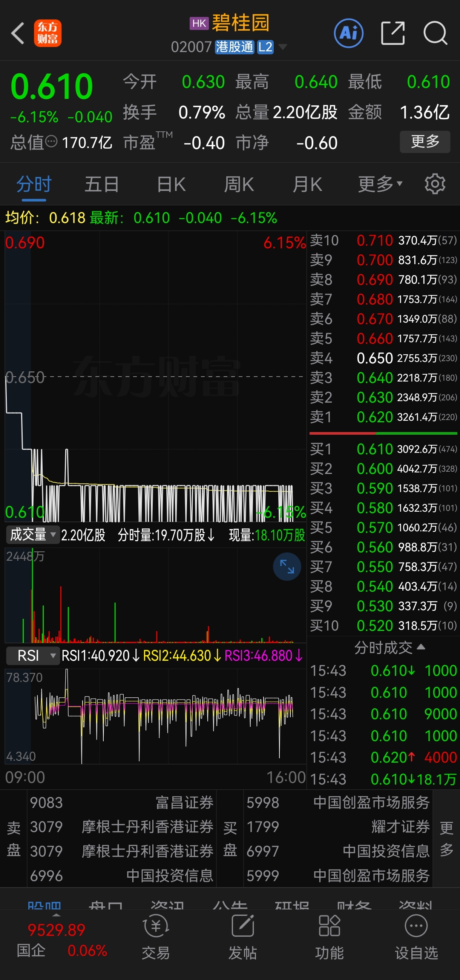
Task: Tap 总量 2.20亿股 value
Action: tap(305, 112)
